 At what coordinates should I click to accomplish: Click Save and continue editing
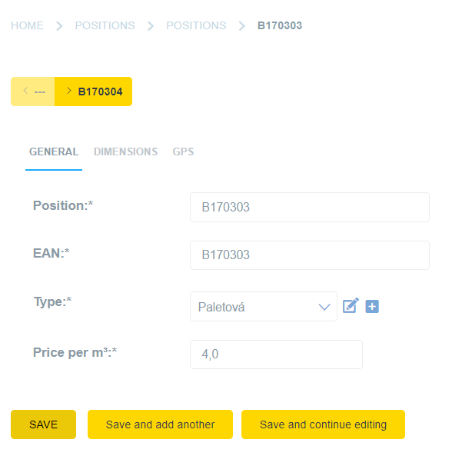pyautogui.click(x=323, y=424)
